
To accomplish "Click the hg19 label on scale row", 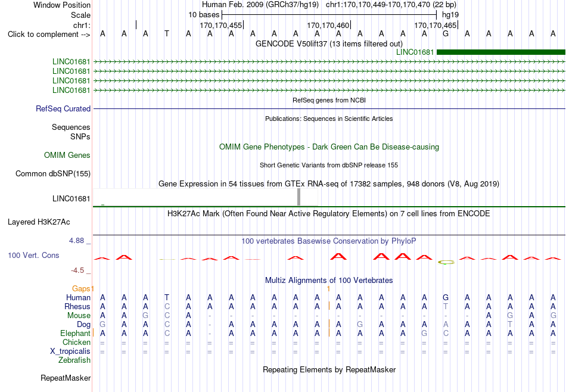I will pyautogui.click(x=450, y=15).
